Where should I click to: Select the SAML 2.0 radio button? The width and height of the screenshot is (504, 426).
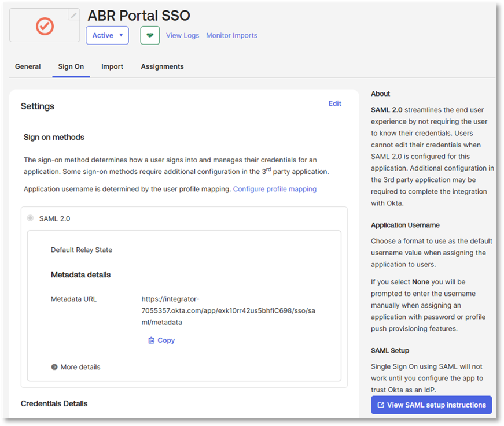(30, 218)
